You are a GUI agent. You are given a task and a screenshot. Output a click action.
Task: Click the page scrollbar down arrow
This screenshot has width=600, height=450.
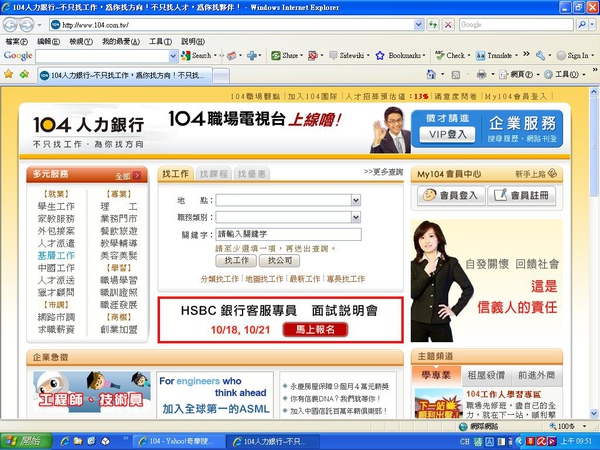593,414
